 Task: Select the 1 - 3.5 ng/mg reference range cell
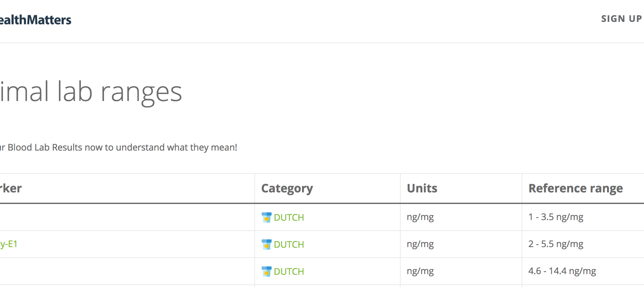[x=555, y=217]
